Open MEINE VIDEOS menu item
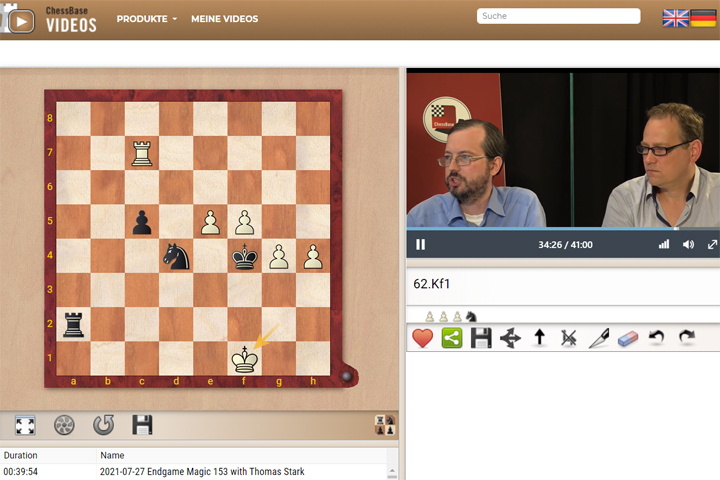Image resolution: width=720 pixels, height=480 pixels. (x=225, y=19)
